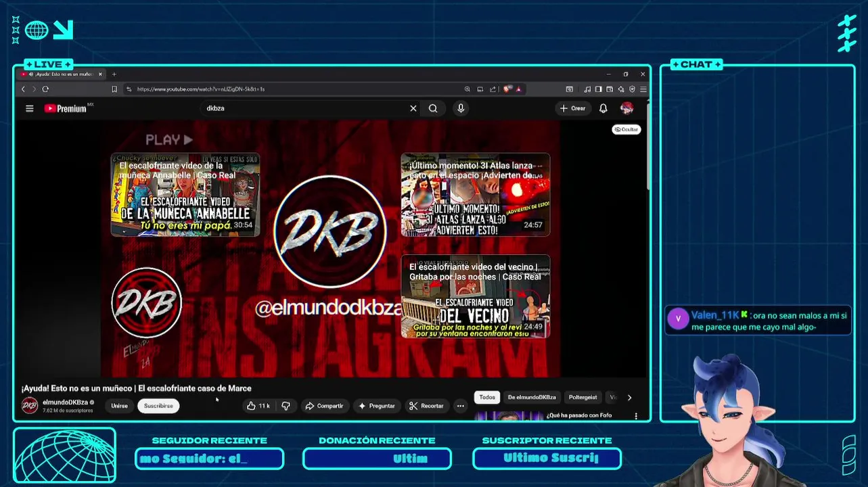Viewport: 868px width, 487px height.
Task: Click the YouTube Premium logo
Action: pyautogui.click(x=66, y=108)
